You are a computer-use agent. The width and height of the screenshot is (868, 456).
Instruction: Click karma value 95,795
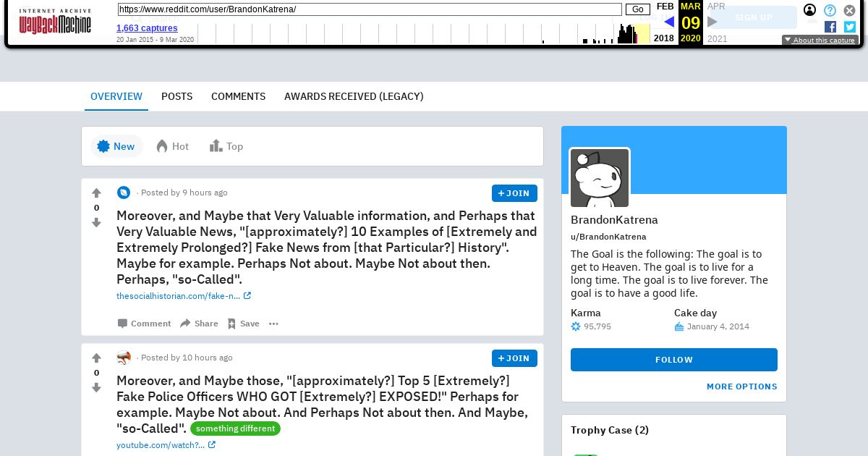pyautogui.click(x=597, y=326)
